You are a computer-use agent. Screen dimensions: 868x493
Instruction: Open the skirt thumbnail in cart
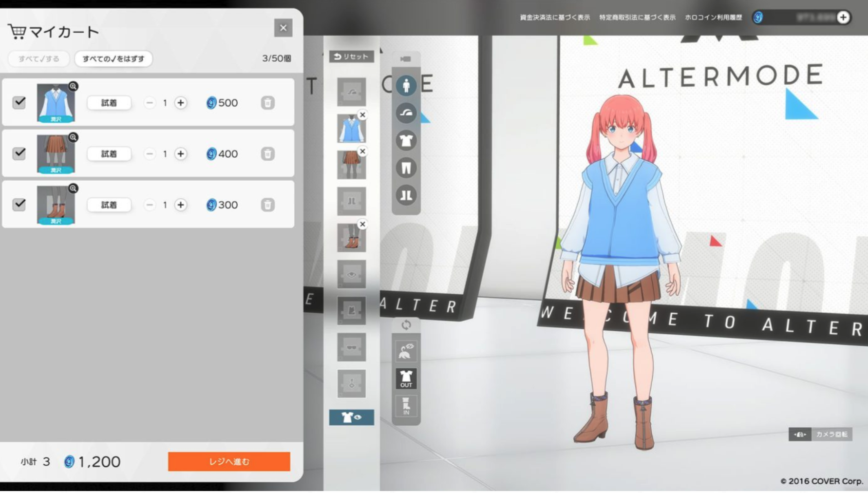point(56,154)
